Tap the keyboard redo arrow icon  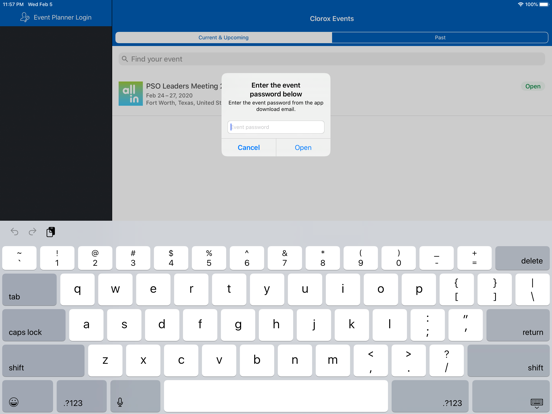[32, 232]
